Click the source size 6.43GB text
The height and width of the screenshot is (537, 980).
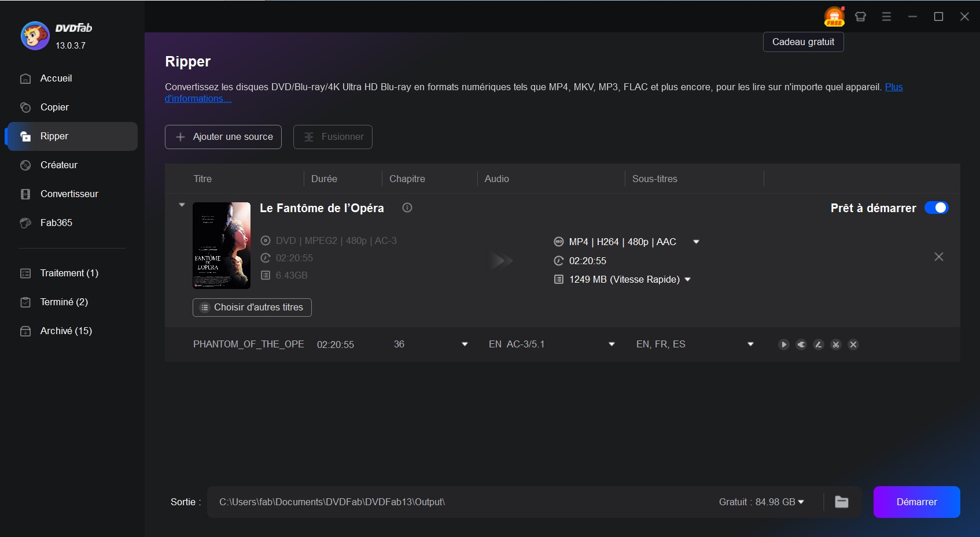tap(292, 275)
